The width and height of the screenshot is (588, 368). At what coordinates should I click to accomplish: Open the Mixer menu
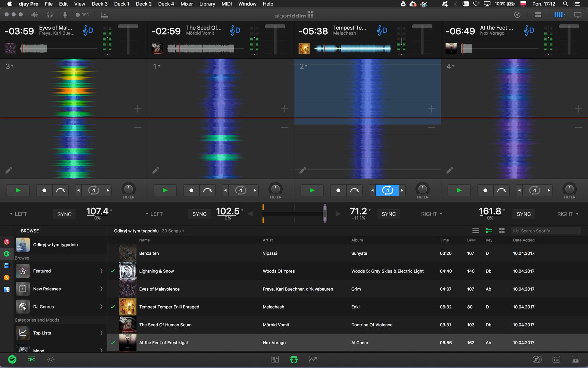[187, 4]
